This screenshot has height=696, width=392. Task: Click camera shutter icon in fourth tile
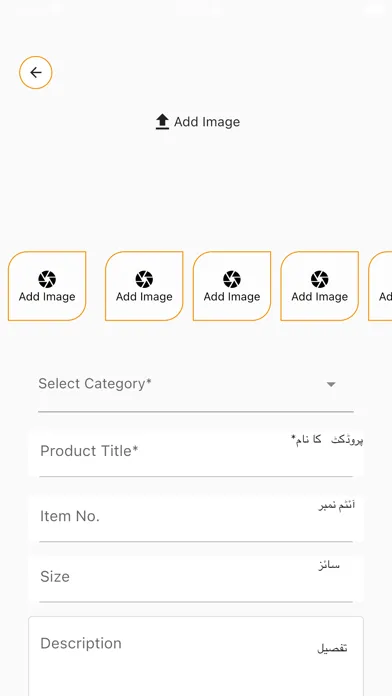coord(320,279)
